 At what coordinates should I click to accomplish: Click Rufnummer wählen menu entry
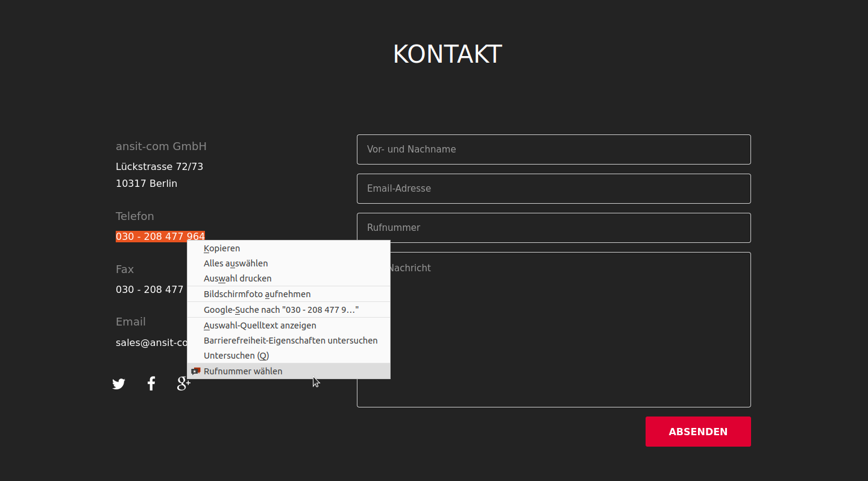click(243, 371)
